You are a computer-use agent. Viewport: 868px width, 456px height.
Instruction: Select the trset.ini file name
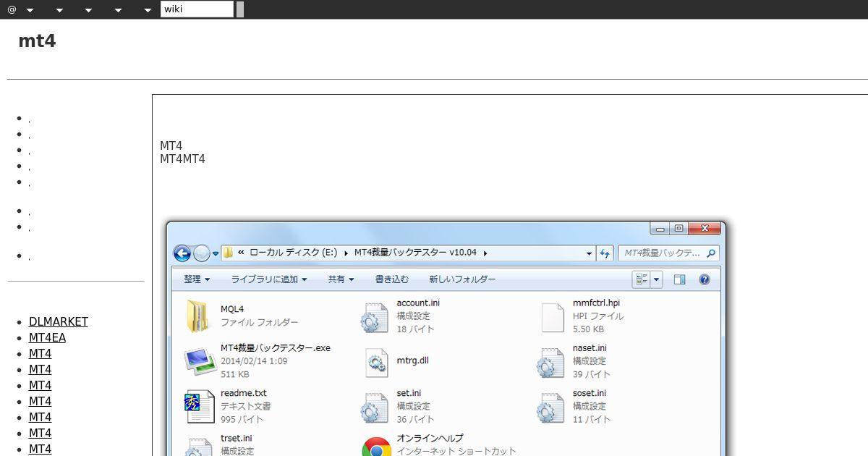(237, 439)
